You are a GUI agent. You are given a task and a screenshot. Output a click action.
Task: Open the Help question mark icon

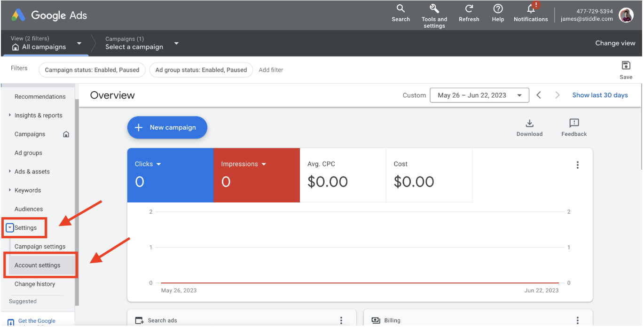point(498,8)
